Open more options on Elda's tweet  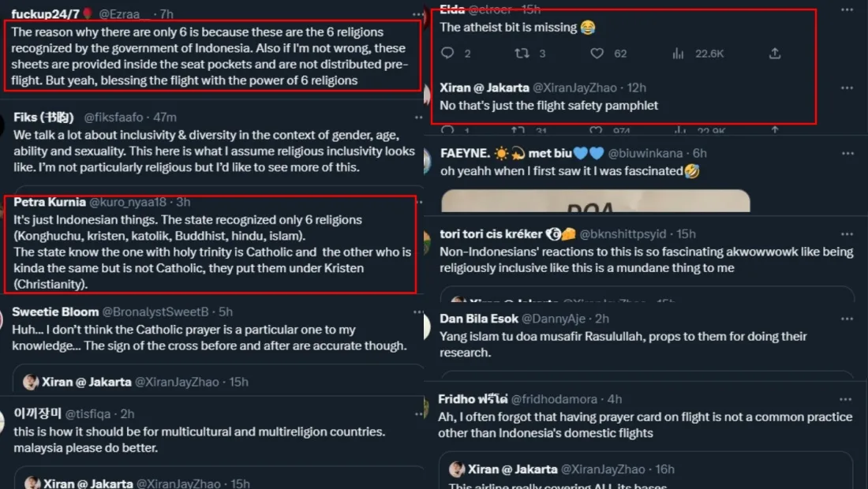tap(847, 11)
